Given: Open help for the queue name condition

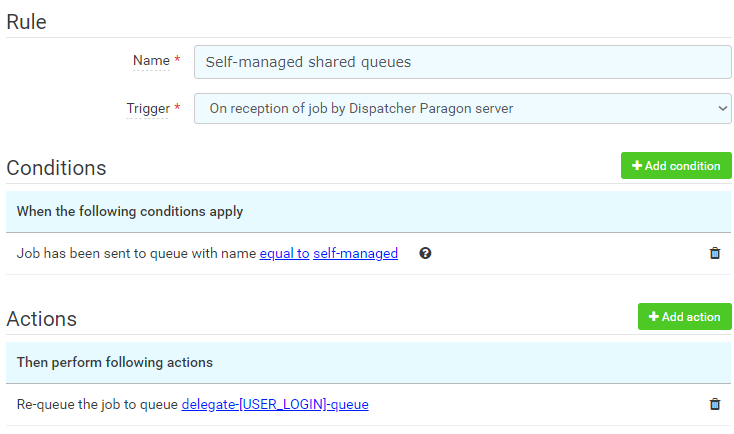Looking at the screenshot, I should [x=425, y=254].
